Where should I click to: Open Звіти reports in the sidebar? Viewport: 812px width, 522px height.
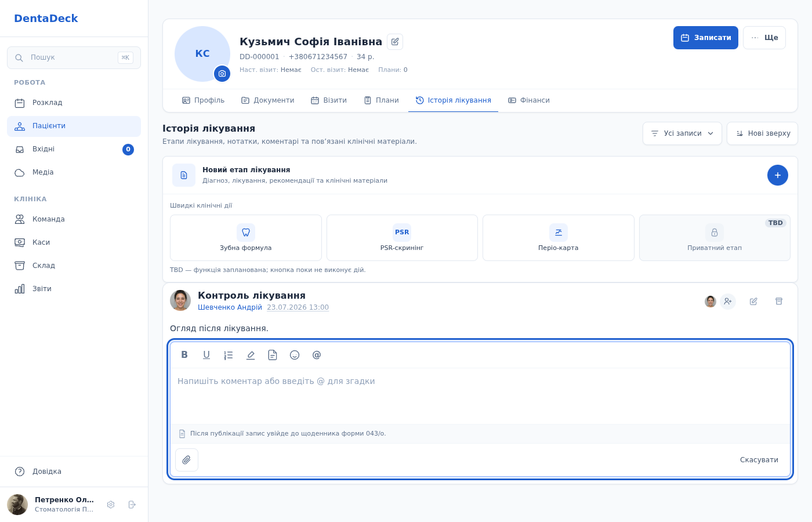click(x=74, y=289)
